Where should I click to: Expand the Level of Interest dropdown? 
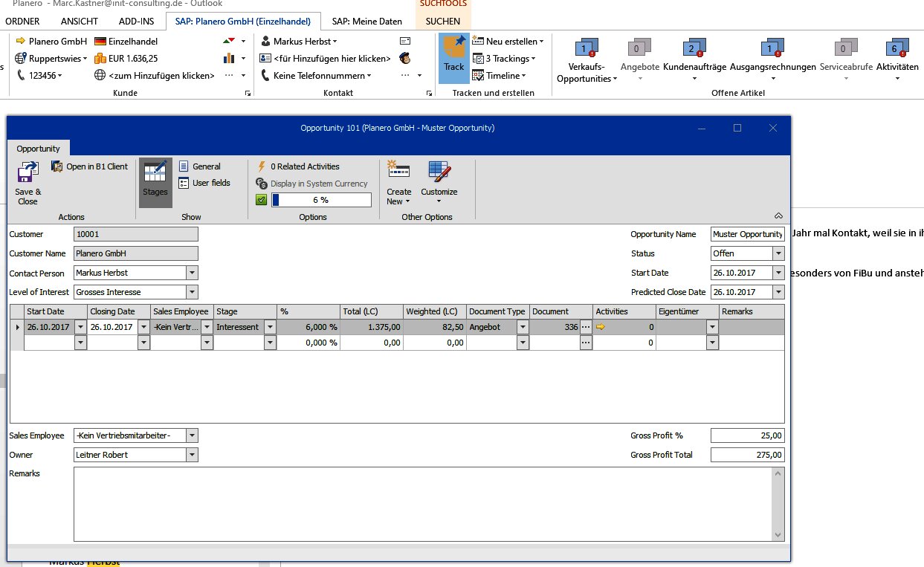(x=192, y=292)
